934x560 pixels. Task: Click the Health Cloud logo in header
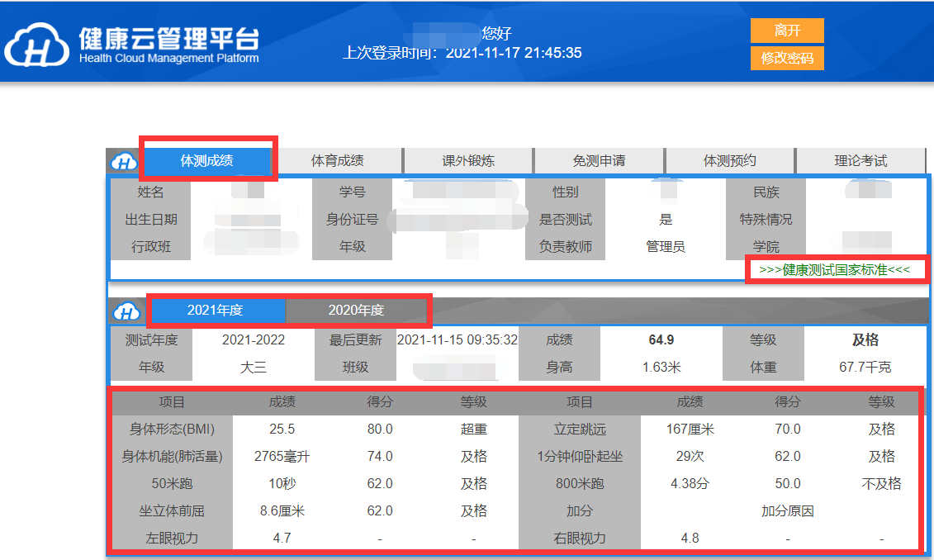(36, 45)
